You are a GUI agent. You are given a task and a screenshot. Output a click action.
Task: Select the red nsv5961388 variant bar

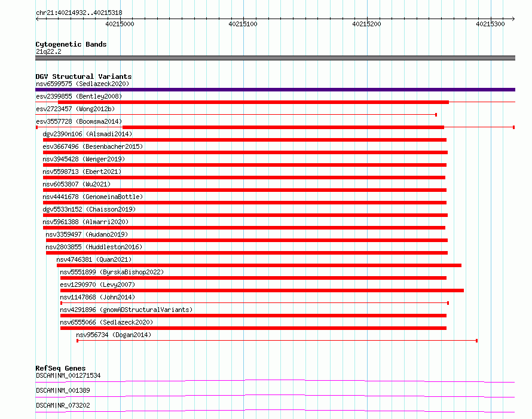pyautogui.click(x=244, y=228)
